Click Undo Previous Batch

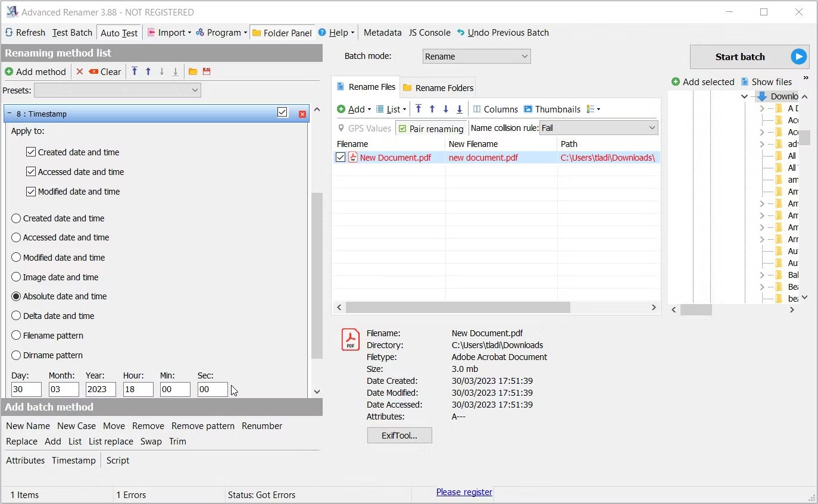click(503, 33)
